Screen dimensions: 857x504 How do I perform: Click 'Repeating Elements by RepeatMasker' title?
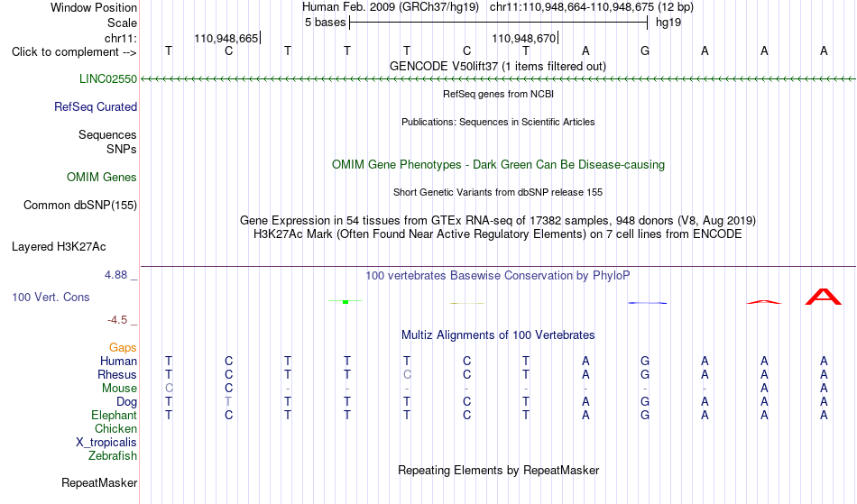(x=499, y=470)
